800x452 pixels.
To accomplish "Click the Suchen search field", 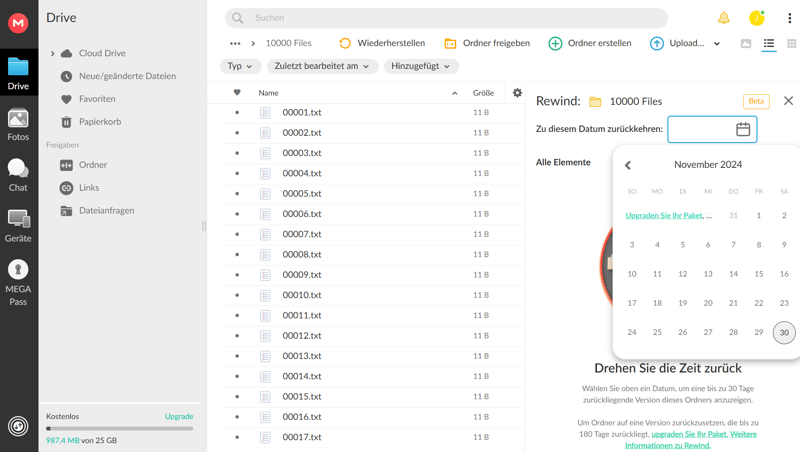I will 450,18.
